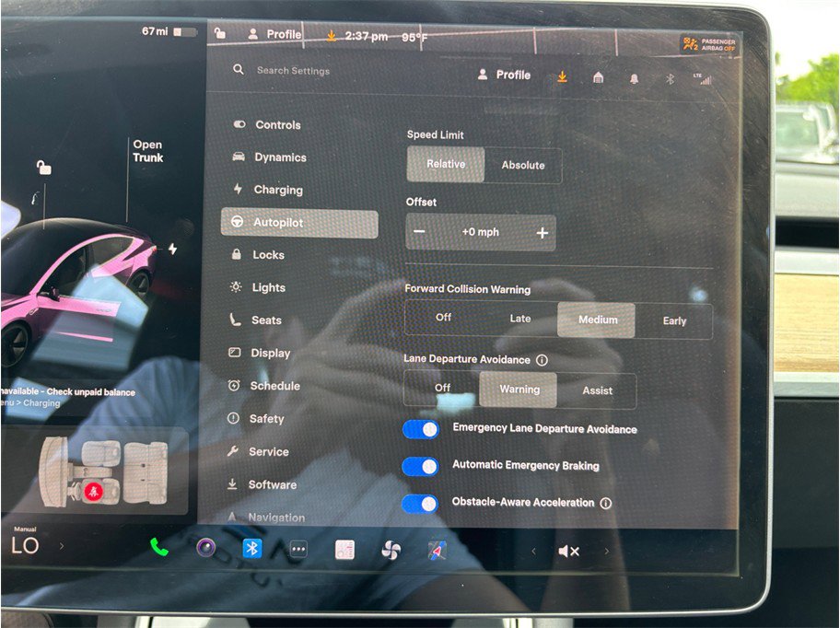Toggle Obstacle-Aware Acceleration switch
Viewport: 840px width, 628px height.
[419, 504]
